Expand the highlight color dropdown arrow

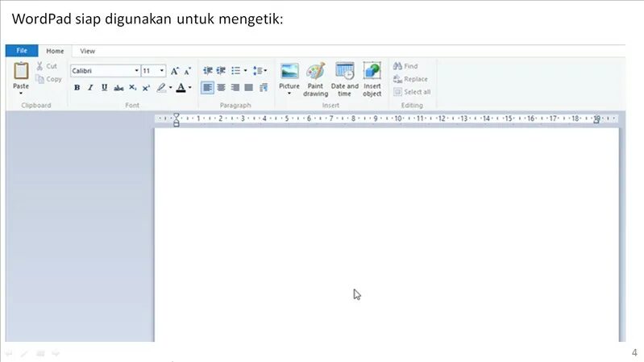point(170,88)
